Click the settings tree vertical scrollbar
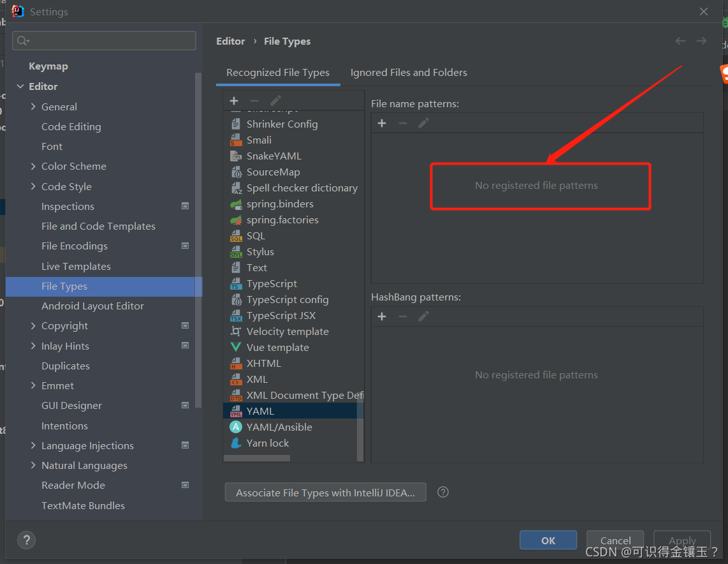 coord(198,240)
